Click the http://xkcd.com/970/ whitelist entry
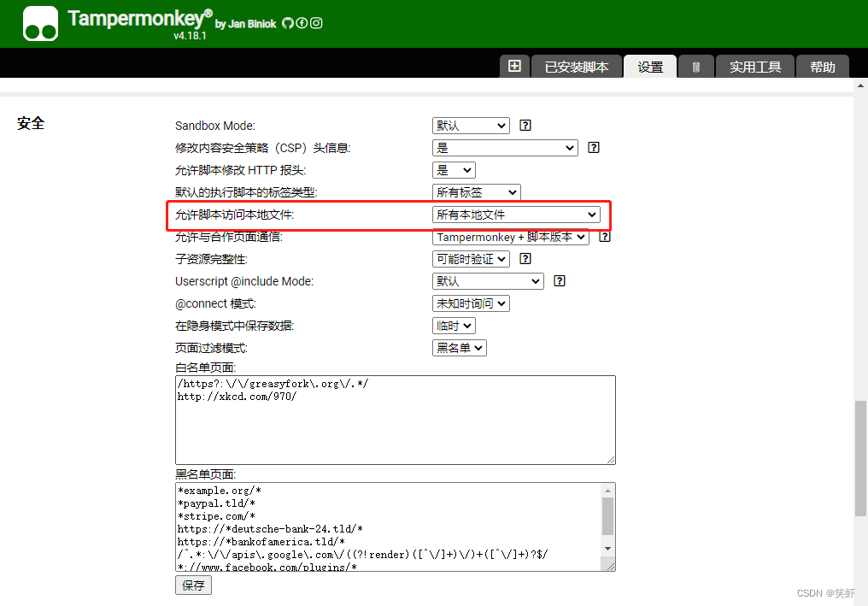The image size is (868, 606). point(237,397)
